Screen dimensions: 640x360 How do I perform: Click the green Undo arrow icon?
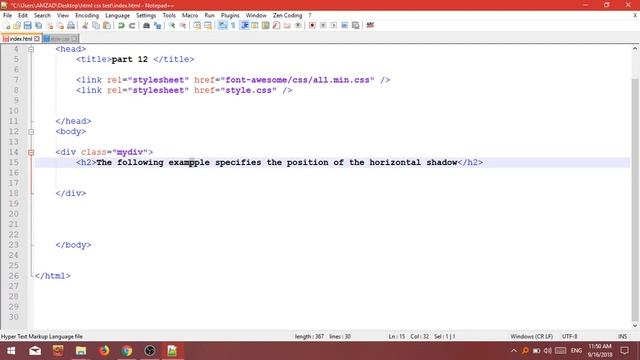tap(121, 25)
